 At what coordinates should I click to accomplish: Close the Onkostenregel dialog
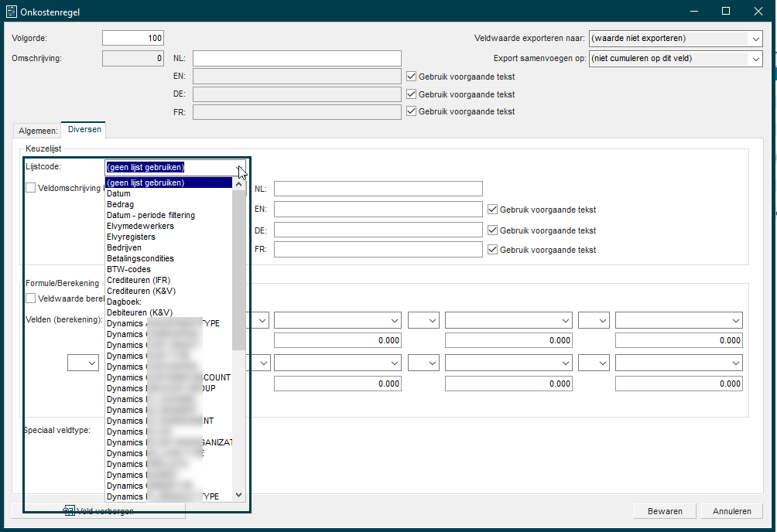click(x=758, y=12)
